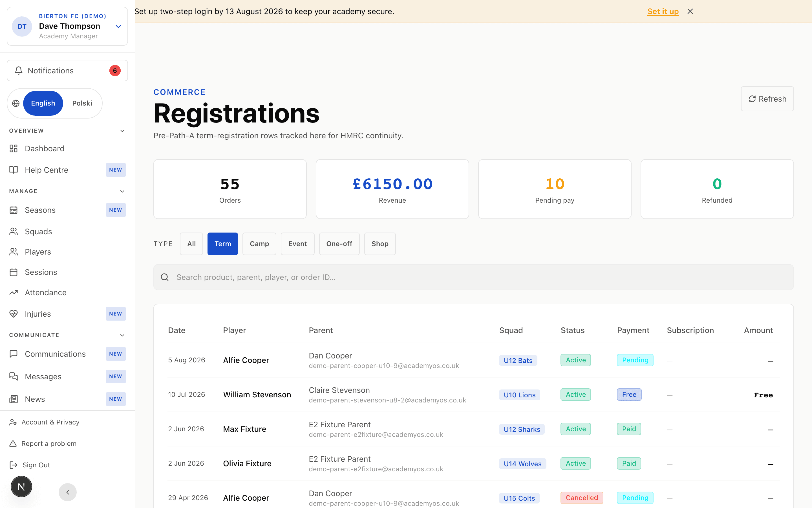The height and width of the screenshot is (508, 812).
Task: Focus the search product or order field
Action: 473,277
